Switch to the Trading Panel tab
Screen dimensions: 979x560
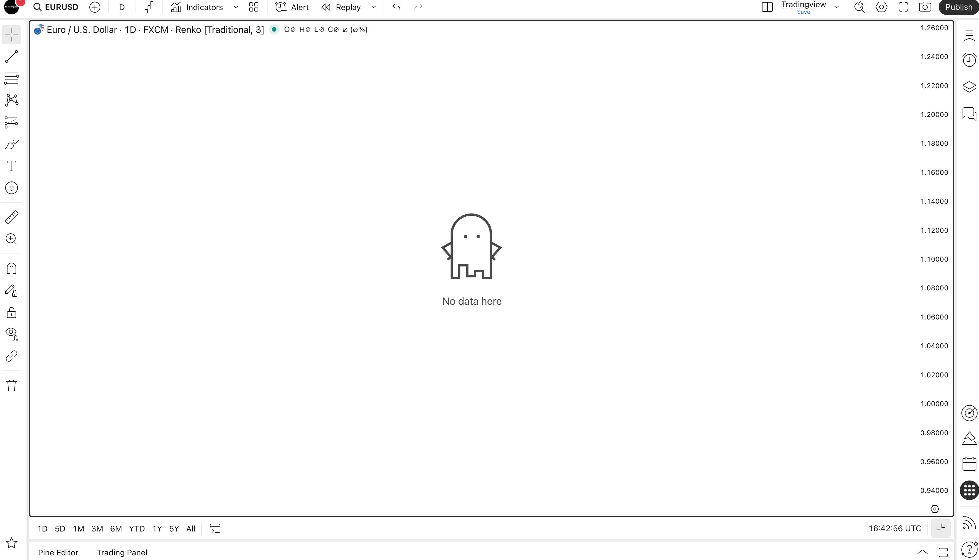122,552
